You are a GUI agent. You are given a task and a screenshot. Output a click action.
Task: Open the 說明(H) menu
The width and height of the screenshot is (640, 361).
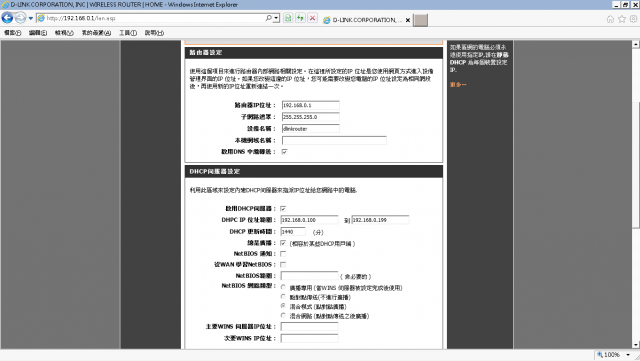(154, 33)
